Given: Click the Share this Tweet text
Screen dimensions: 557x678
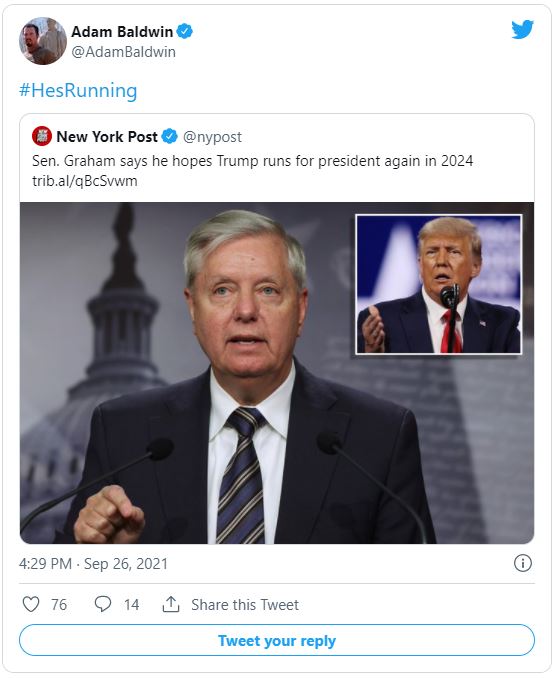Looking at the screenshot, I should [x=245, y=604].
